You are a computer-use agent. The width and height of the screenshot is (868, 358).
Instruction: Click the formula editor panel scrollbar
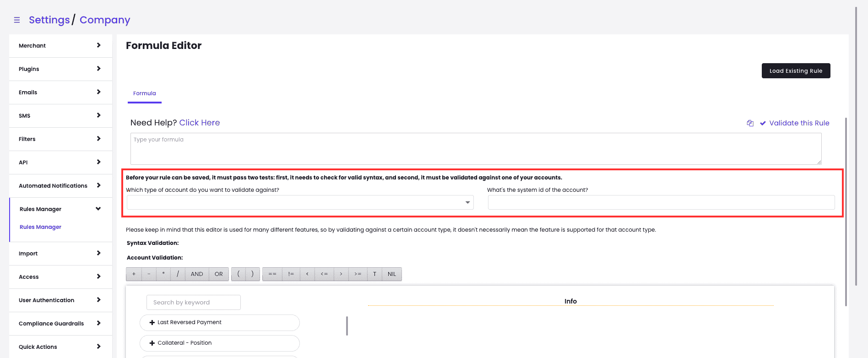846,212
